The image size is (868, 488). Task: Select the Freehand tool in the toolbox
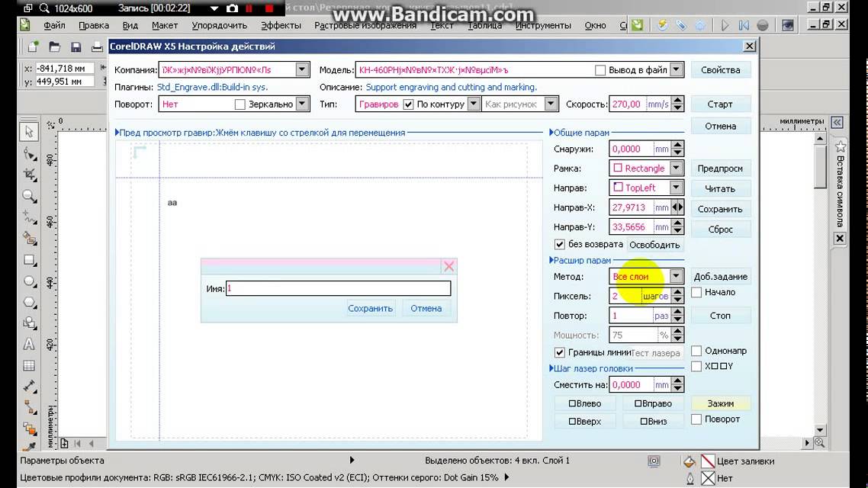tap(29, 217)
